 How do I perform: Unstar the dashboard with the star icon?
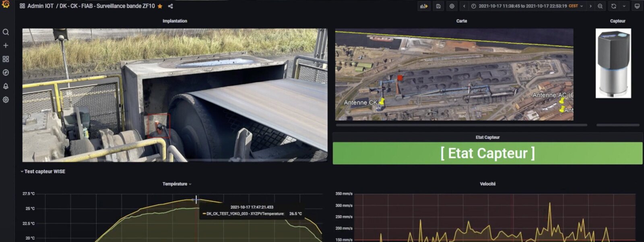160,6
